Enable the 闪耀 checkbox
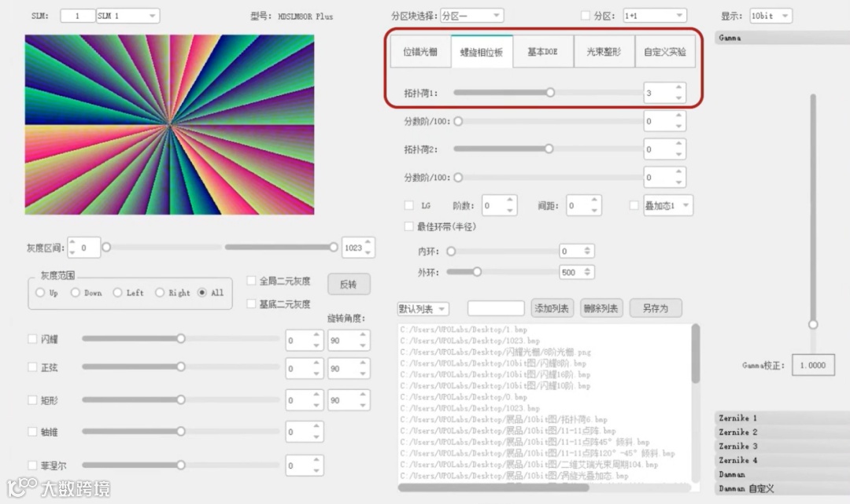 point(32,339)
